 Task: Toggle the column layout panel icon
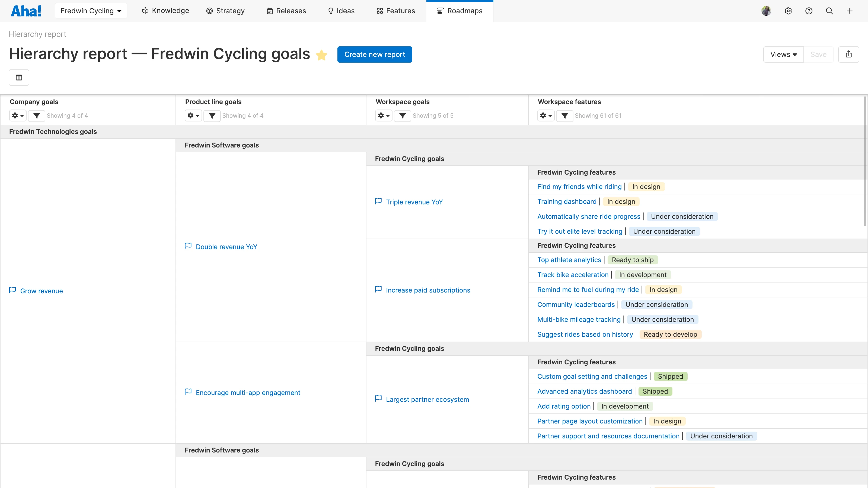tap(19, 78)
